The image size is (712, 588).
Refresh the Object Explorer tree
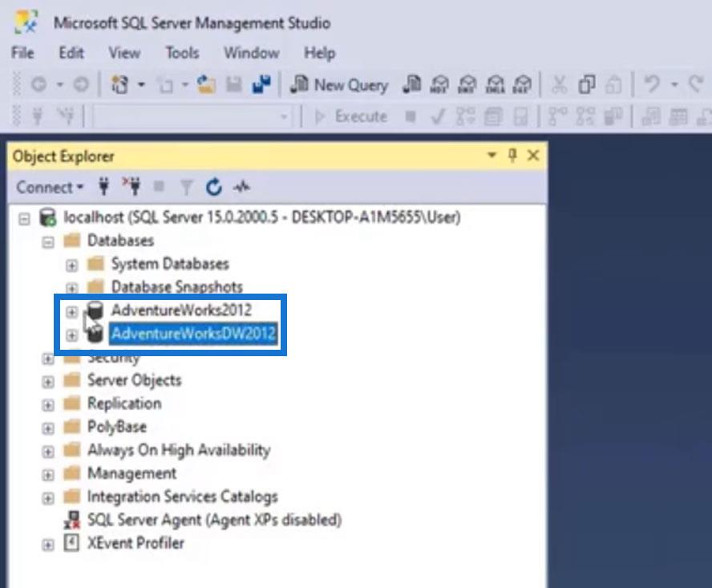pyautogui.click(x=214, y=187)
